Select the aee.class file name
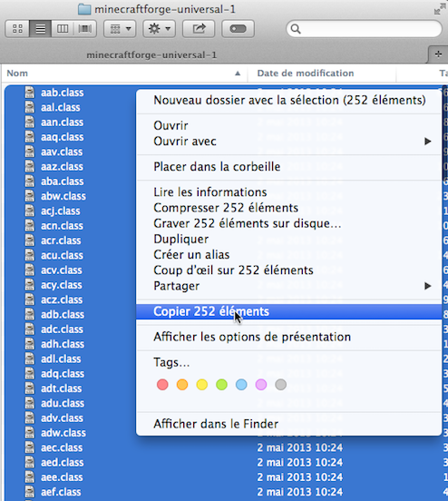Image resolution: width=448 pixels, height=501 pixels. pyautogui.click(x=62, y=477)
